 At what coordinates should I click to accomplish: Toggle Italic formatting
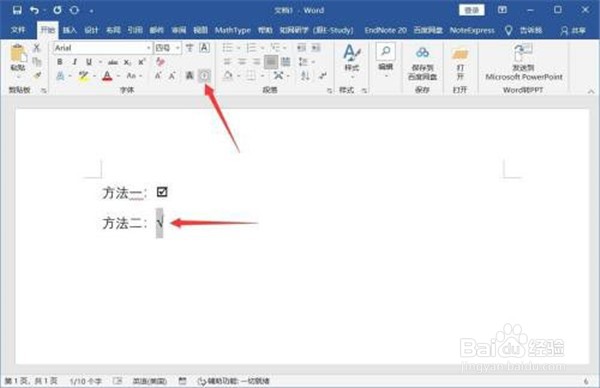[75, 62]
